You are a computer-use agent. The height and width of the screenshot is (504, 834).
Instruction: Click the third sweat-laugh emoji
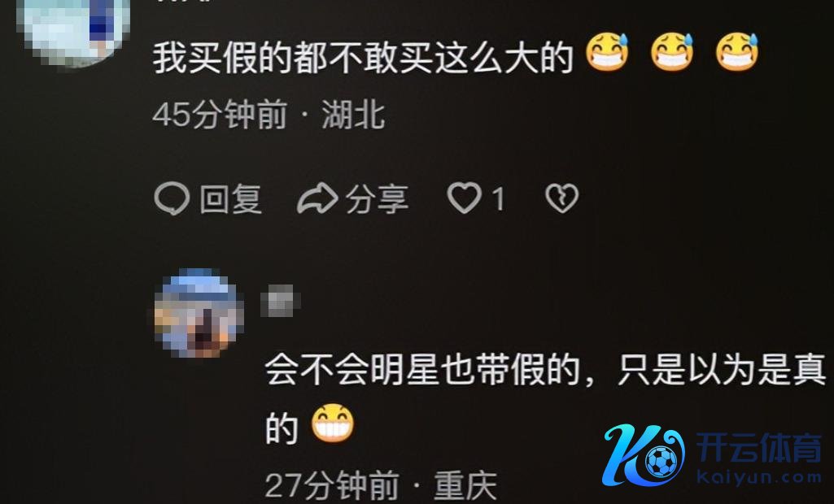tap(737, 52)
